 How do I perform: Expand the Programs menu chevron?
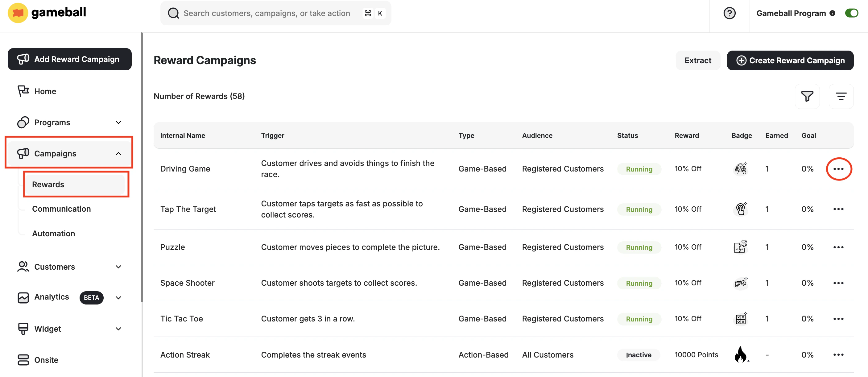(x=118, y=122)
